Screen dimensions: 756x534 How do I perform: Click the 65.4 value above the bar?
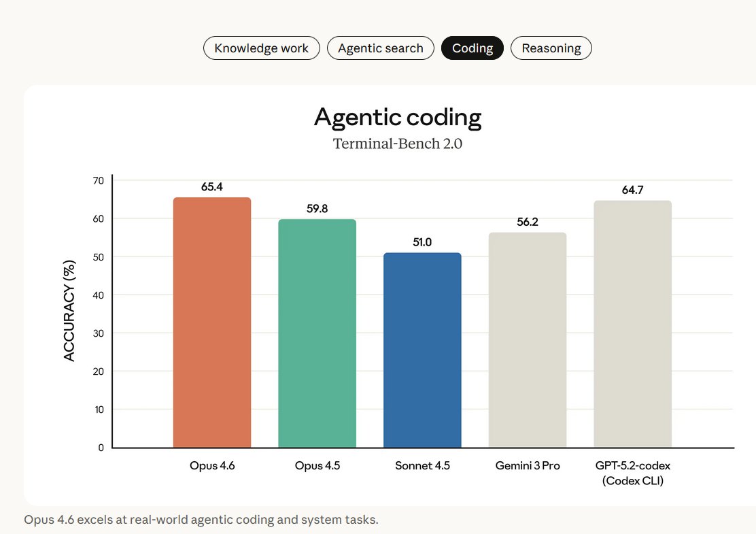[212, 186]
